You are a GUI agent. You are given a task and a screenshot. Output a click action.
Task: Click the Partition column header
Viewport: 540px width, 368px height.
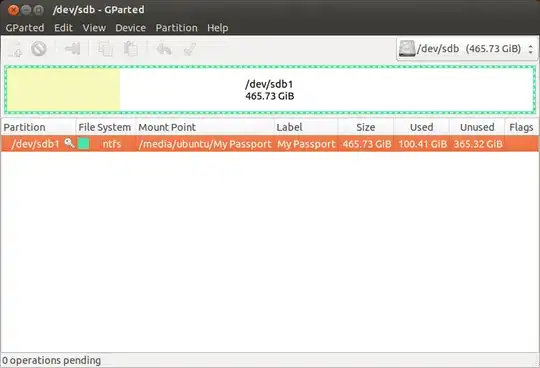coord(38,127)
